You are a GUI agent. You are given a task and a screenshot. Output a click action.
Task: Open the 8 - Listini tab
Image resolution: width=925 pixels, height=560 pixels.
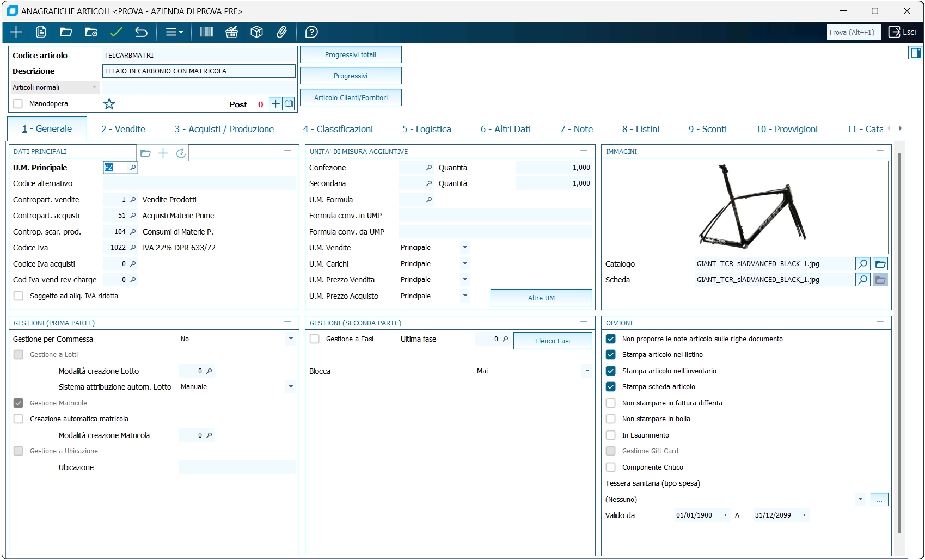tap(640, 129)
